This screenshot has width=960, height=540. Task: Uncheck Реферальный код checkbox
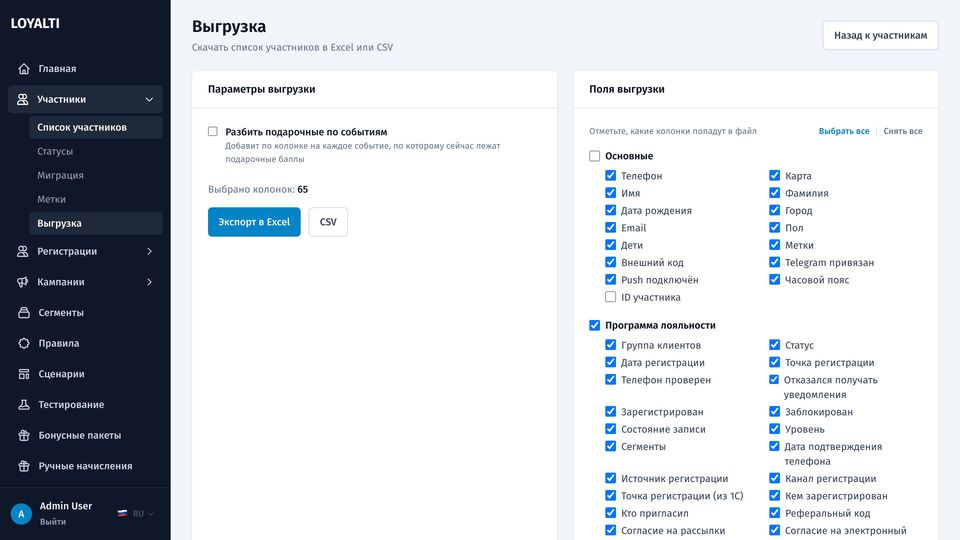[x=774, y=512]
